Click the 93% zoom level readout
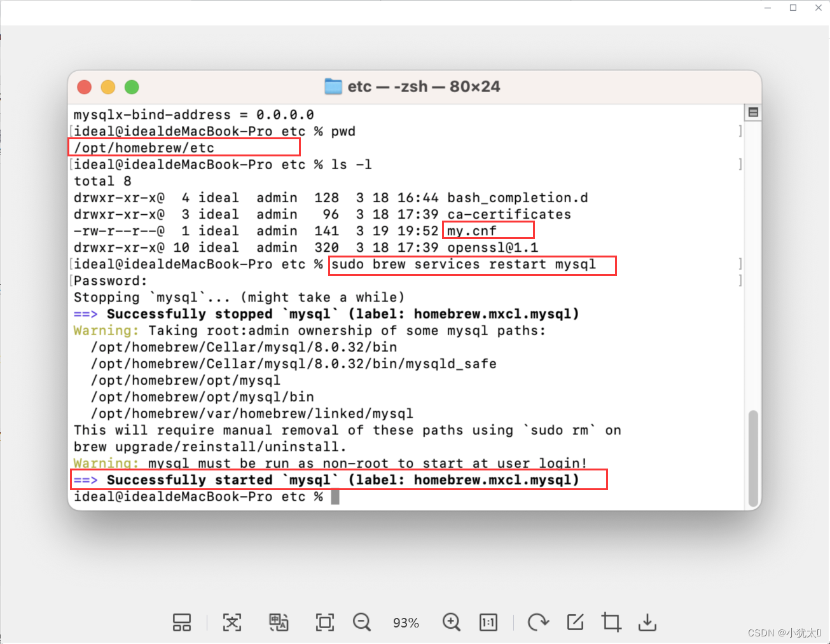Screen dimensions: 830x644 [x=406, y=623]
